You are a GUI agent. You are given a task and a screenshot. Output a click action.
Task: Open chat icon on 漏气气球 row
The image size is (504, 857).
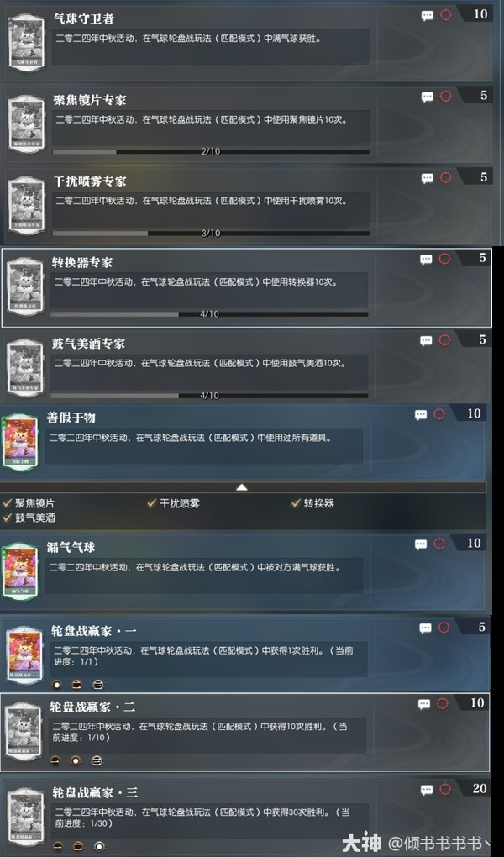click(420, 544)
